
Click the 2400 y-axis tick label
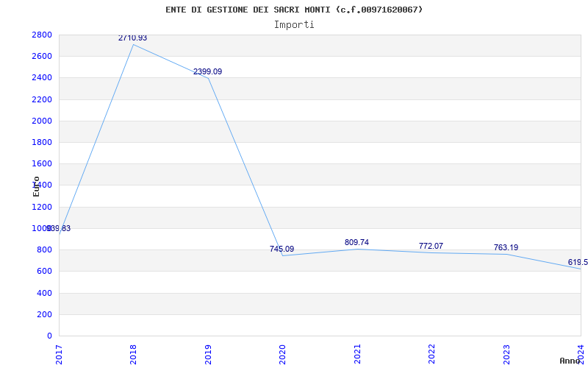[x=42, y=78]
